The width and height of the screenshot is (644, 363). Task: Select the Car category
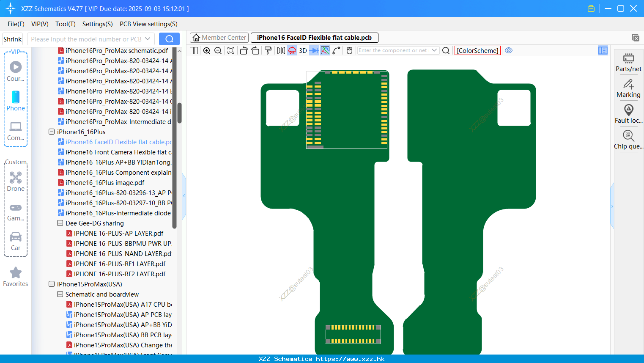tap(16, 241)
